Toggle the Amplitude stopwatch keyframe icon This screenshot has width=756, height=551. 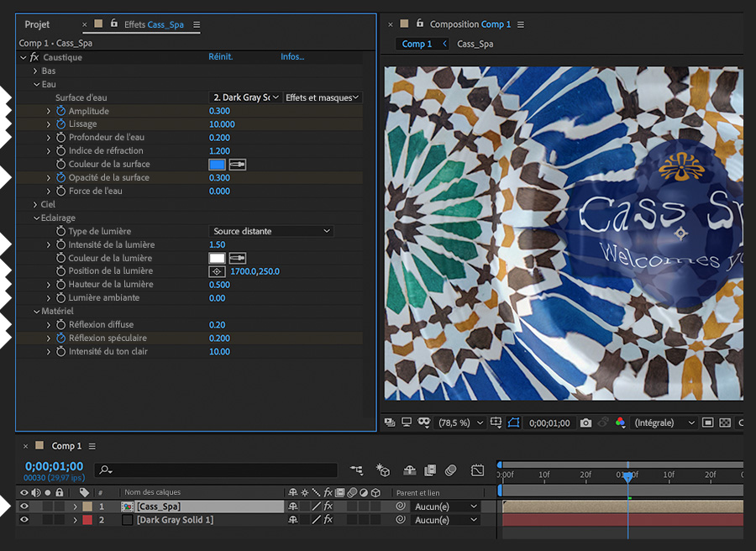click(x=60, y=111)
